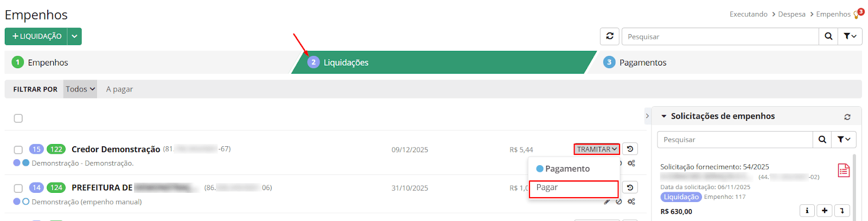Switch to the Pagamentos tab
This screenshot has width=868, height=221.
click(643, 63)
